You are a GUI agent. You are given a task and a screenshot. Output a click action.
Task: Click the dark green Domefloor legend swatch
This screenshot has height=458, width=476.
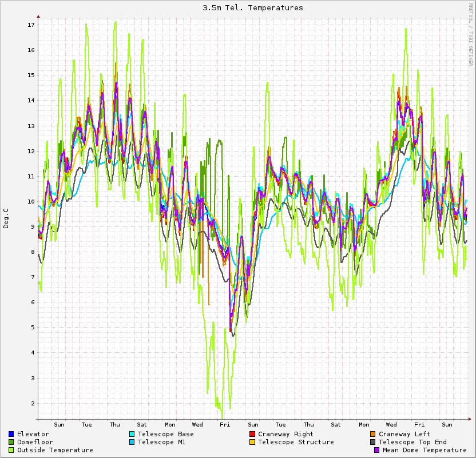pyautogui.click(x=11, y=442)
